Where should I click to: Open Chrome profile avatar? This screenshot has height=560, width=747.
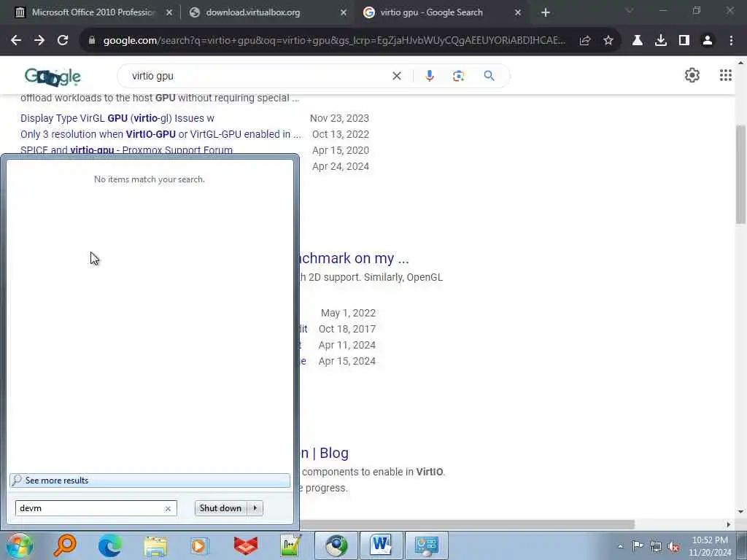pyautogui.click(x=708, y=41)
